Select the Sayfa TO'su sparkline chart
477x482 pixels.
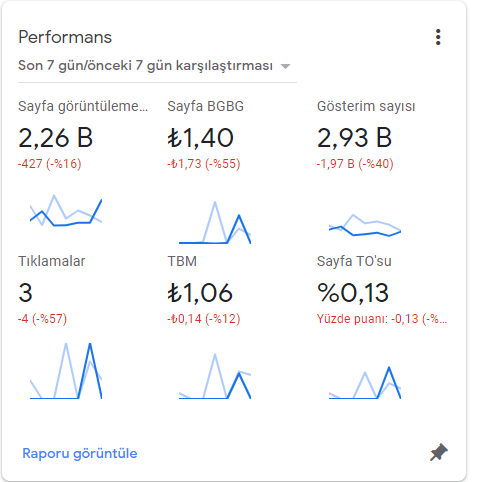tap(365, 383)
